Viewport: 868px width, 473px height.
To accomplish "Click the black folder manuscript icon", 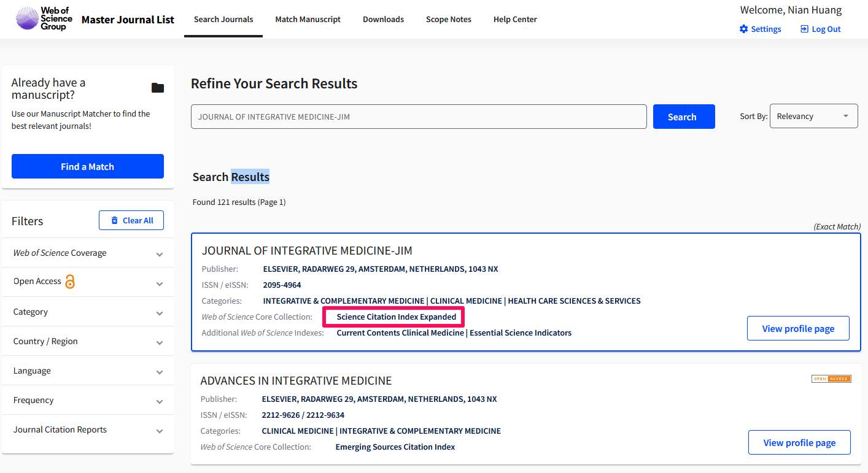I will 158,88.
